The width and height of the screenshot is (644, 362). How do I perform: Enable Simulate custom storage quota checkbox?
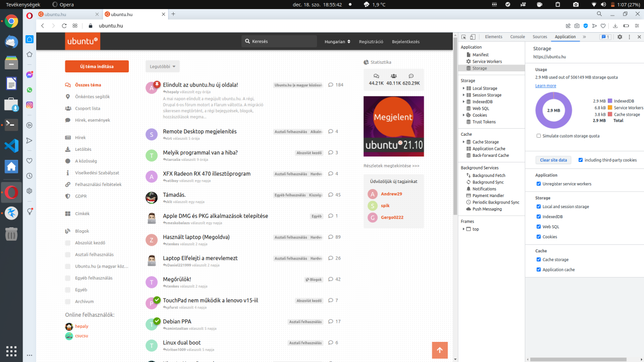[539, 136]
